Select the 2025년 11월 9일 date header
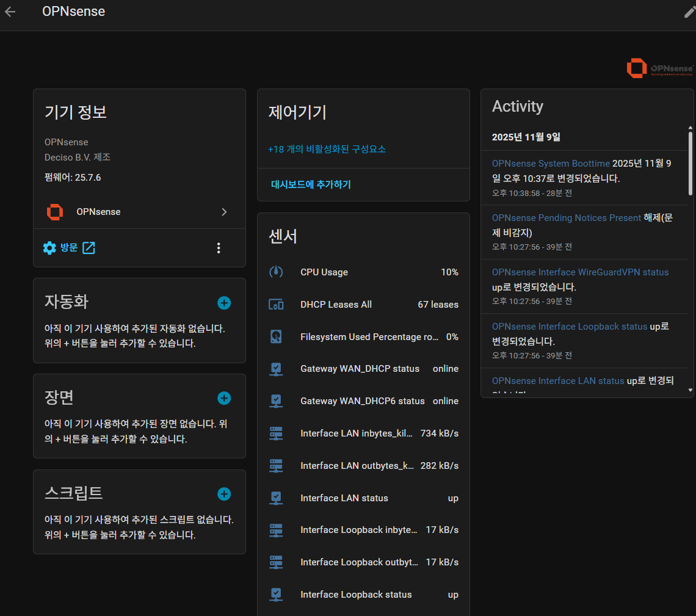The image size is (696, 616). click(526, 137)
